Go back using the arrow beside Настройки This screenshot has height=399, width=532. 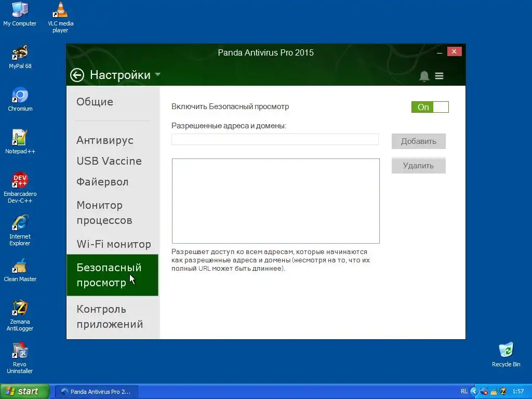point(77,75)
